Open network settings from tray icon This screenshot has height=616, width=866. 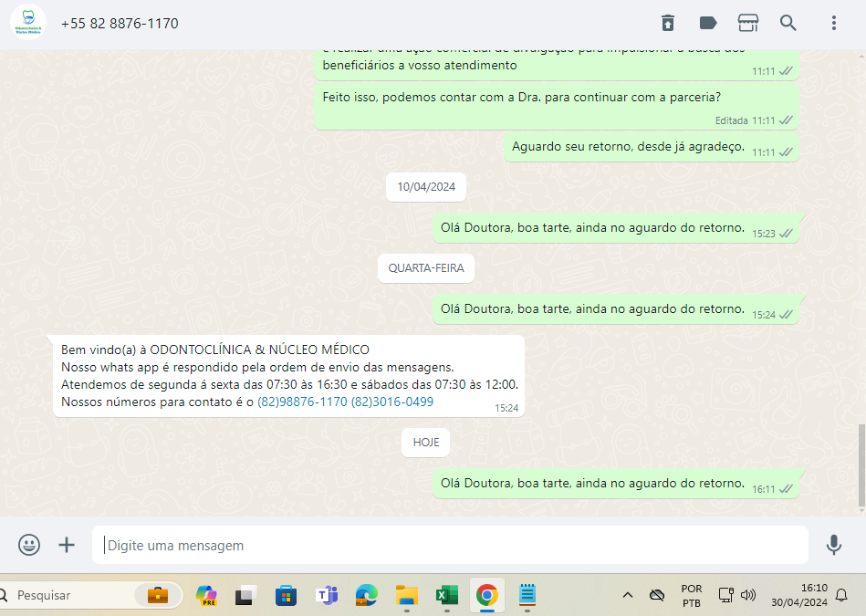coord(725,595)
